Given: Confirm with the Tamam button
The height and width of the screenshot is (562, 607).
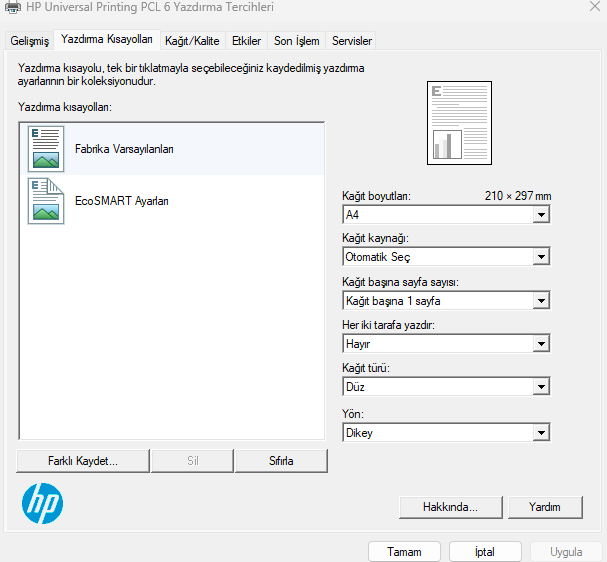Looking at the screenshot, I should click(x=404, y=551).
